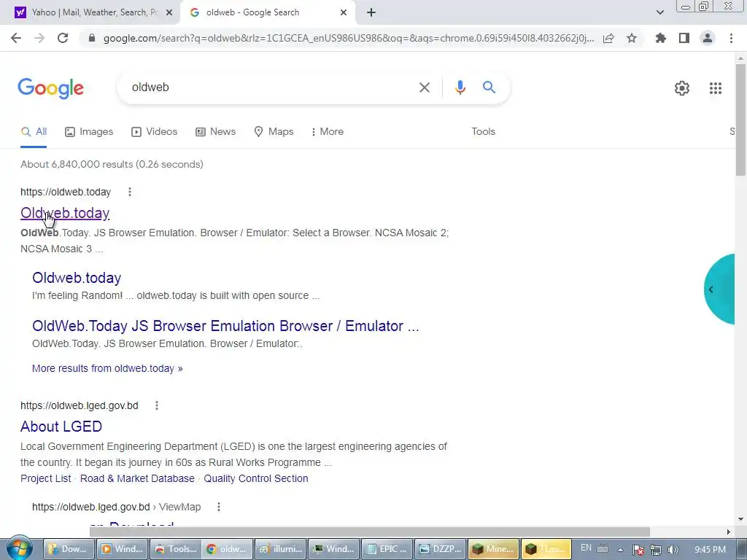
Task: Clear the search box with the X
Action: pos(424,87)
